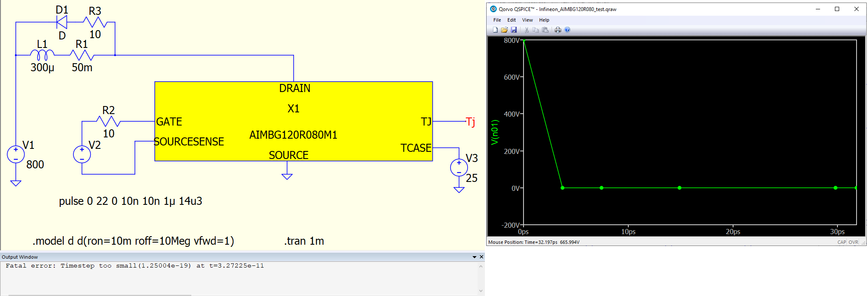Screen dimensions: 868x296
Task: Click the Copy icon in waveform toolbar
Action: pyautogui.click(x=536, y=30)
